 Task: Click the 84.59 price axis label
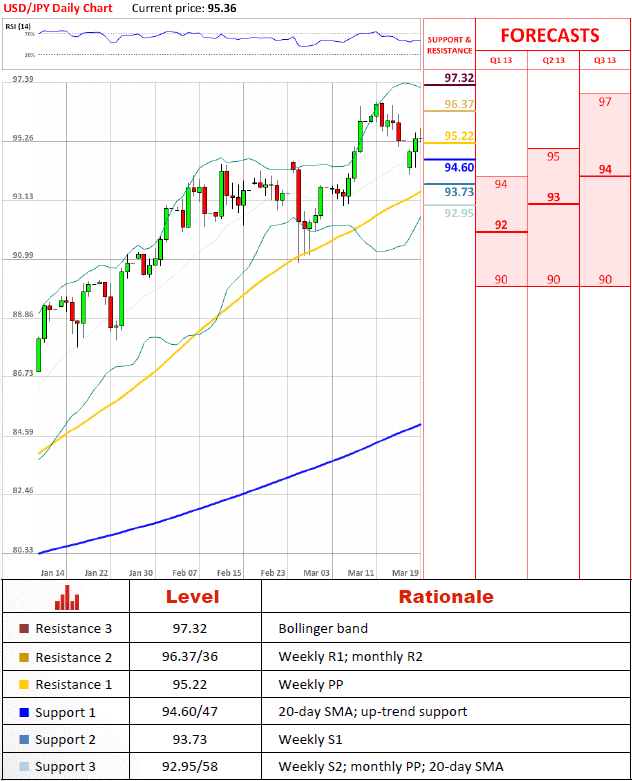tap(23, 432)
